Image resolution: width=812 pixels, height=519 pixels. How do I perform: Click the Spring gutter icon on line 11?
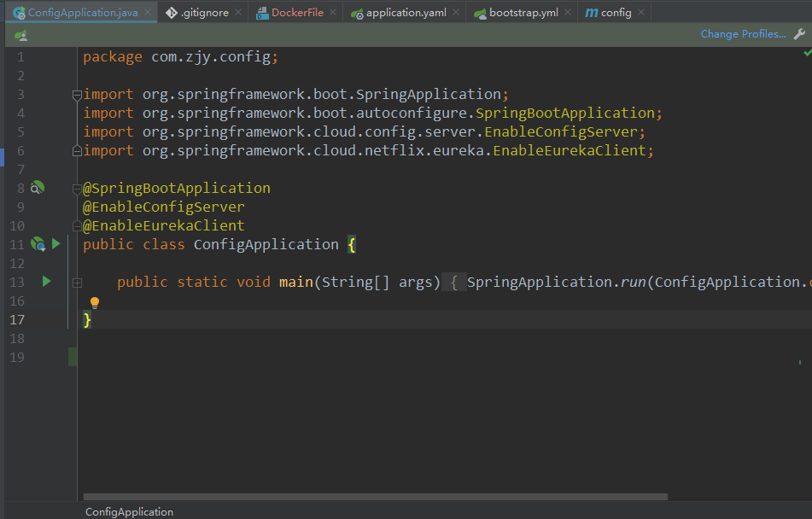[x=38, y=243]
